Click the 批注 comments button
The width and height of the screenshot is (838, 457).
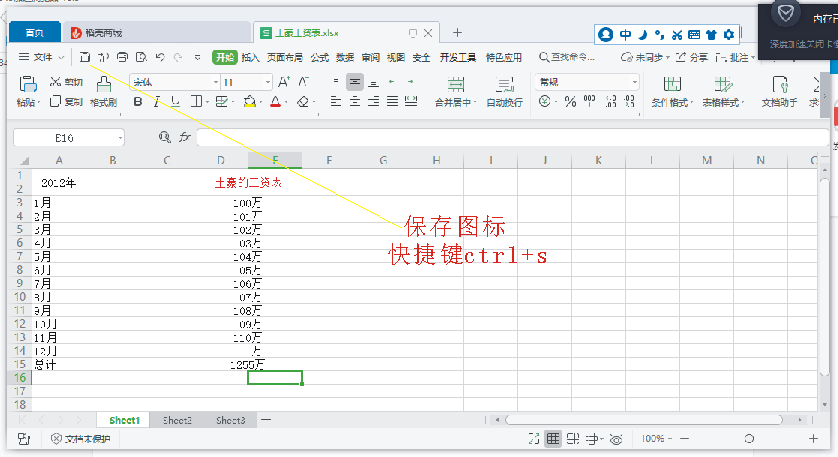(x=735, y=57)
